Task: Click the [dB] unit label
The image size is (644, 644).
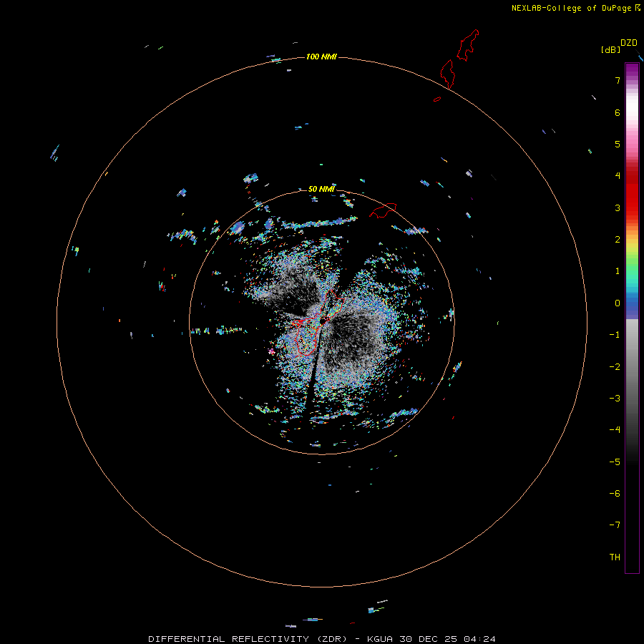Action: click(x=610, y=49)
